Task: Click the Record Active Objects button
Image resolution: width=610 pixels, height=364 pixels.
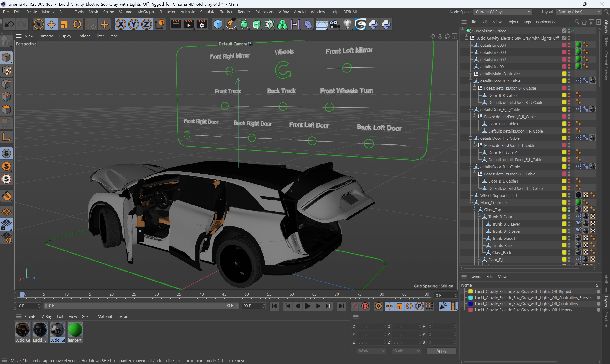Action: coord(355,306)
